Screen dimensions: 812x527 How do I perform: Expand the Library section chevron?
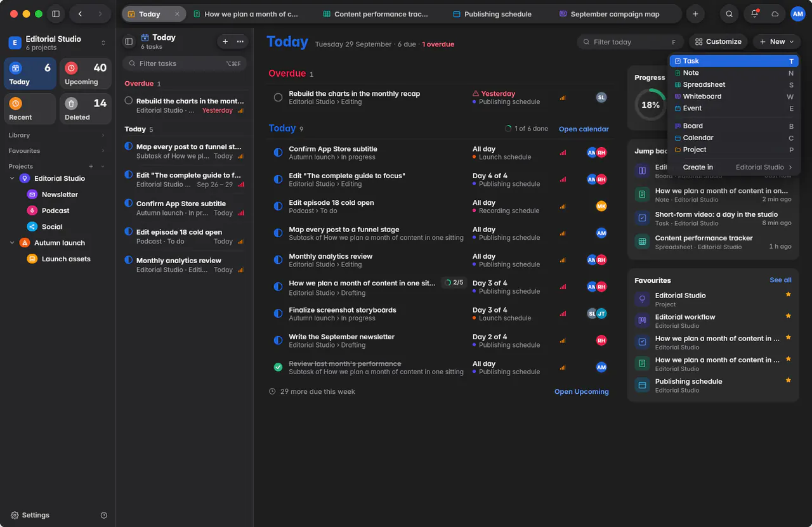coord(103,135)
